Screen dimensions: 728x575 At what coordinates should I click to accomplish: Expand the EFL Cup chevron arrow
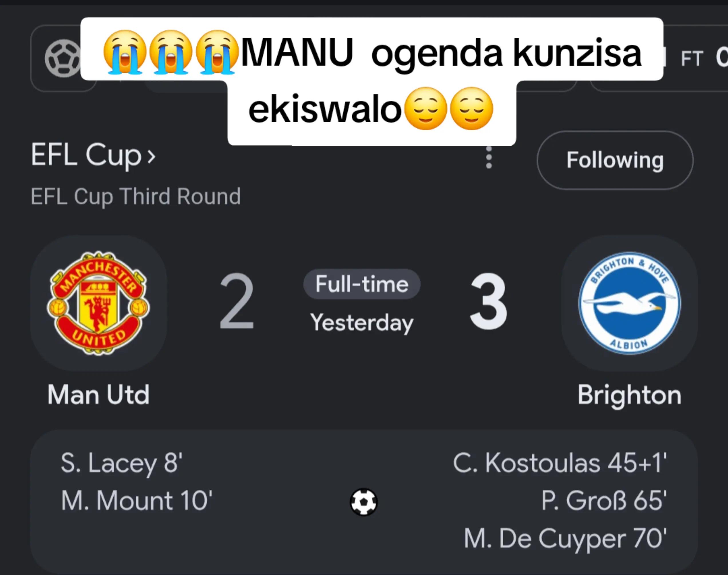click(151, 157)
